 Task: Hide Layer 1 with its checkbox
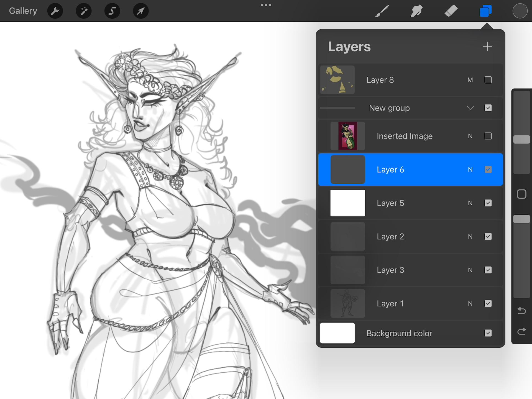pyautogui.click(x=488, y=303)
